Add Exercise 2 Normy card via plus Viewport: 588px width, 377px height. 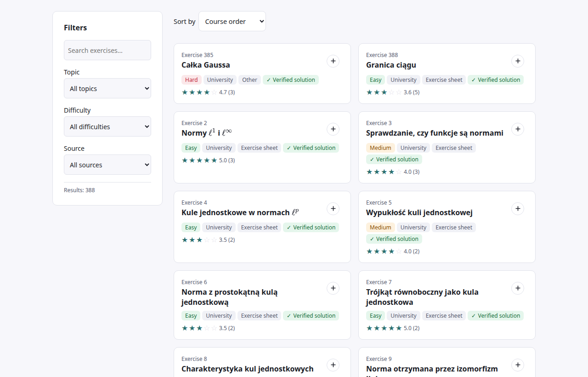(333, 129)
